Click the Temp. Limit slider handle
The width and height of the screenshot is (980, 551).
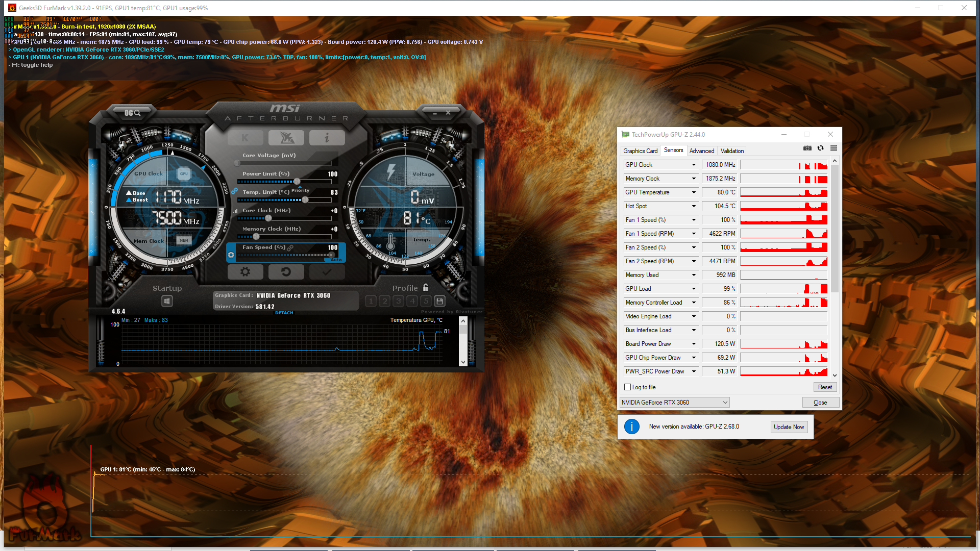pyautogui.click(x=305, y=200)
